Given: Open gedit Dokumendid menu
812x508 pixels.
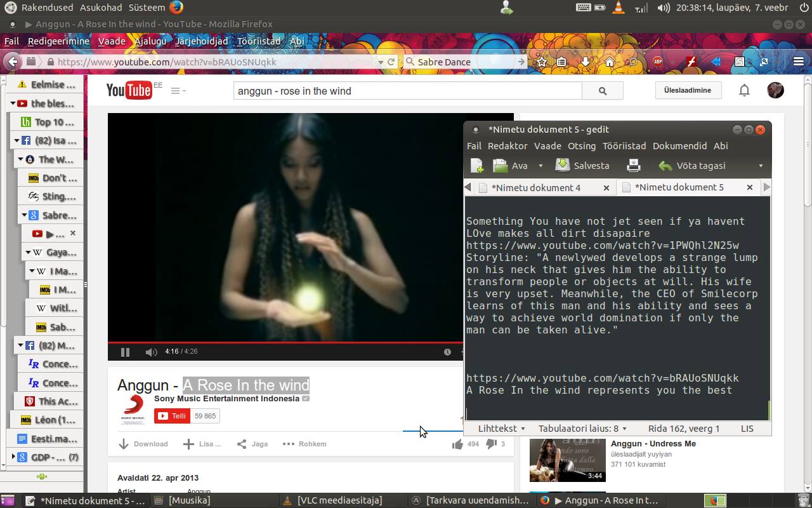Looking at the screenshot, I should (679, 145).
